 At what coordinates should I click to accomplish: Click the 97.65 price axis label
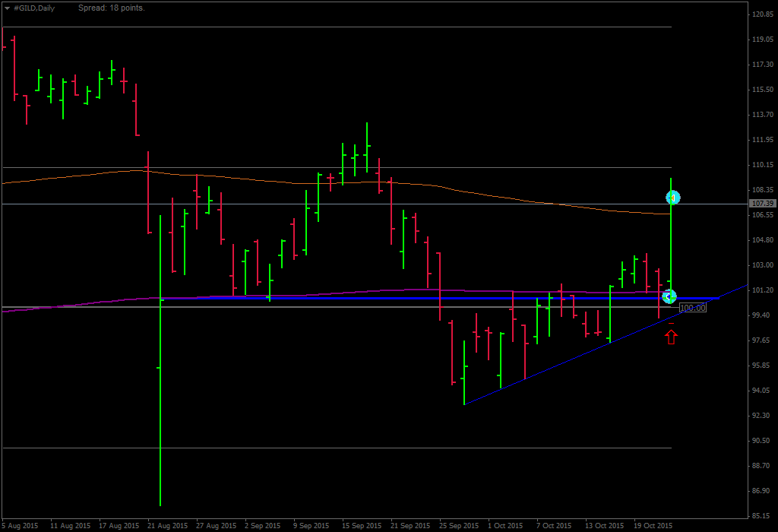point(761,340)
